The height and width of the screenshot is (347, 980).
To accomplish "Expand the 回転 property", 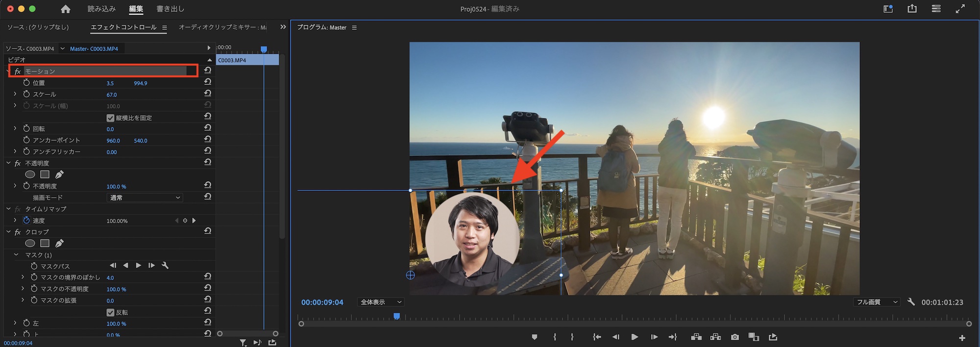I will tap(15, 128).
